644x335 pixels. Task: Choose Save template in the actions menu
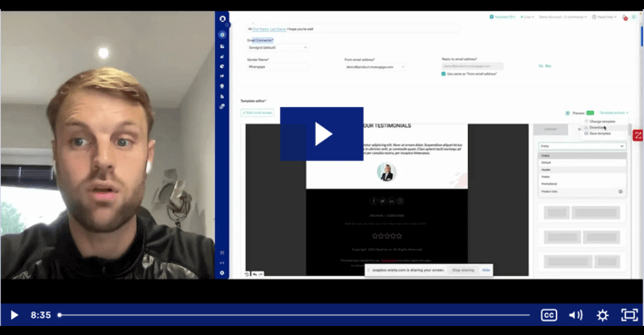coord(600,133)
